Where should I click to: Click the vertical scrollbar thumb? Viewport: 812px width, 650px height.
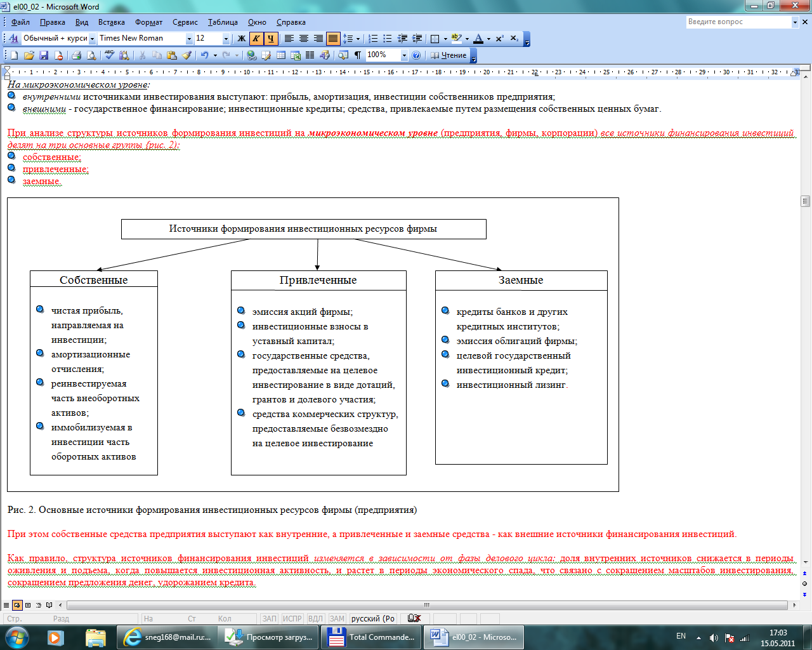[806, 201]
